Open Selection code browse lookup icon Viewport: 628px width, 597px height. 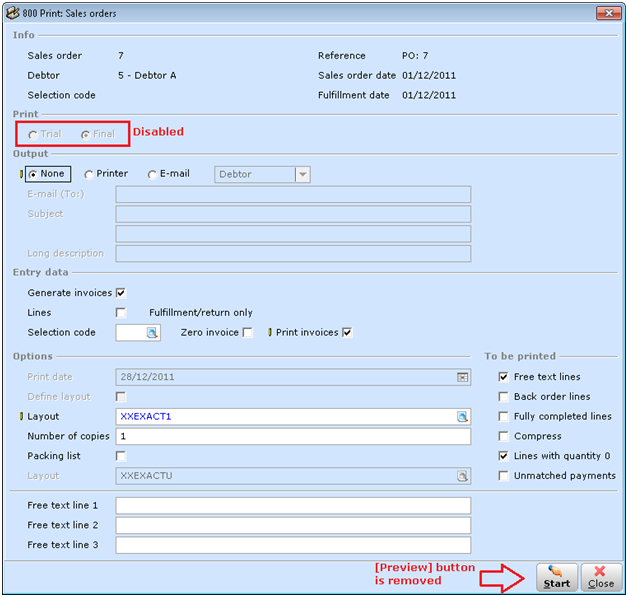pyautogui.click(x=152, y=333)
